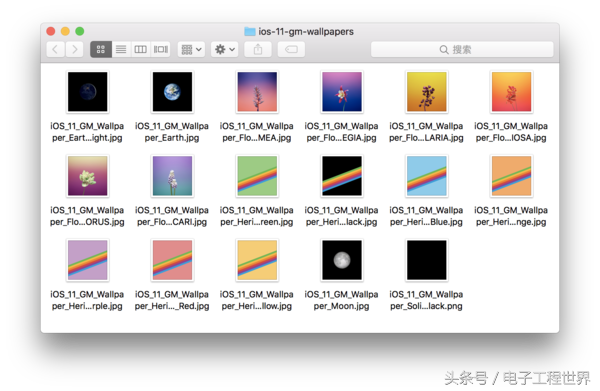Click the file name per_Heri...lack.jpg
This screenshot has width=600, height=391.
click(341, 216)
